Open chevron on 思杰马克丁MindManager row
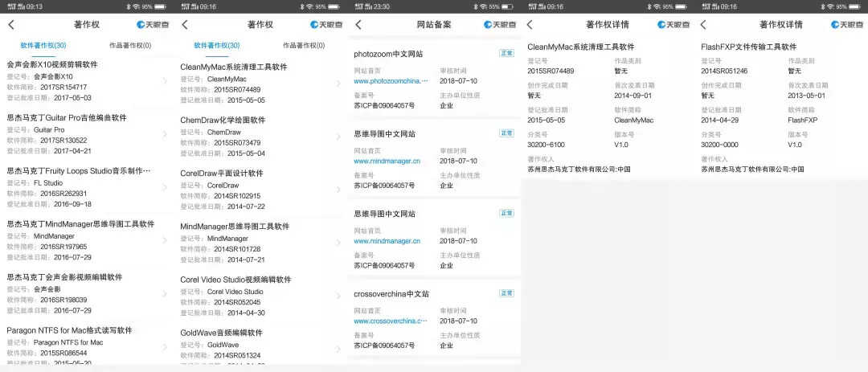The height and width of the screenshot is (372, 868). (x=165, y=241)
